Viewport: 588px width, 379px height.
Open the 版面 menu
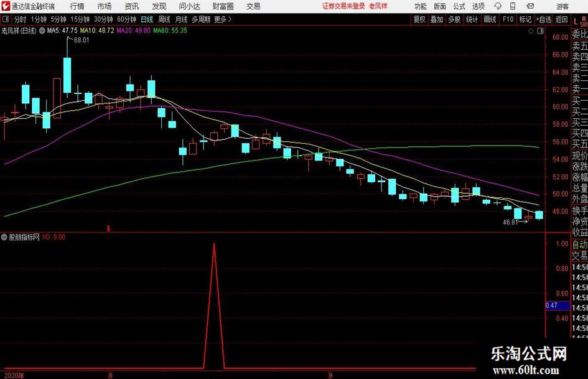click(439, 6)
